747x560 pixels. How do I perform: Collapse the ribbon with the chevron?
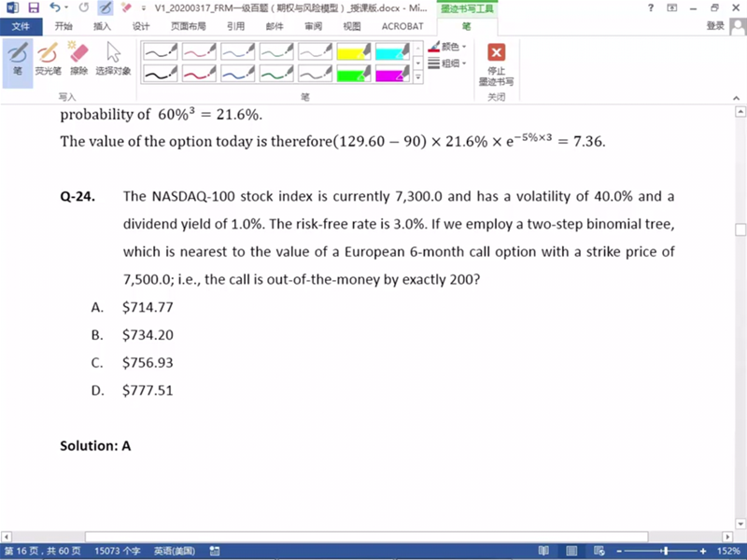(x=736, y=98)
